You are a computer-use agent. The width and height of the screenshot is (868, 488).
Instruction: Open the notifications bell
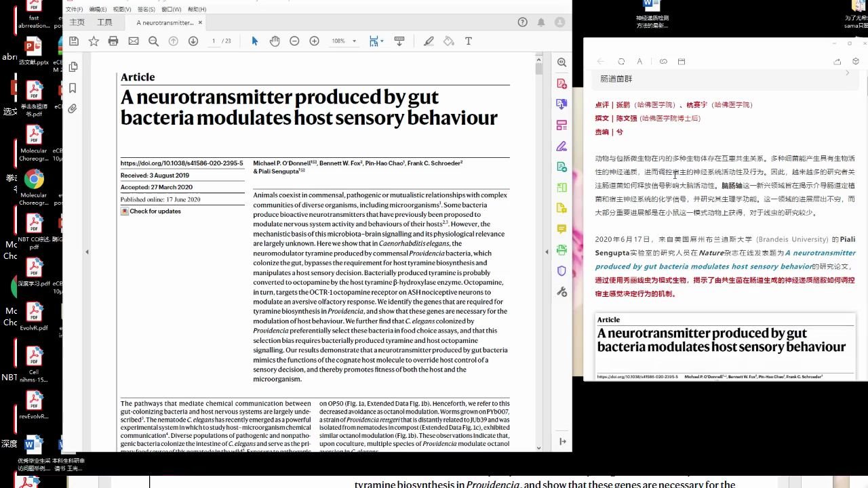(x=541, y=22)
